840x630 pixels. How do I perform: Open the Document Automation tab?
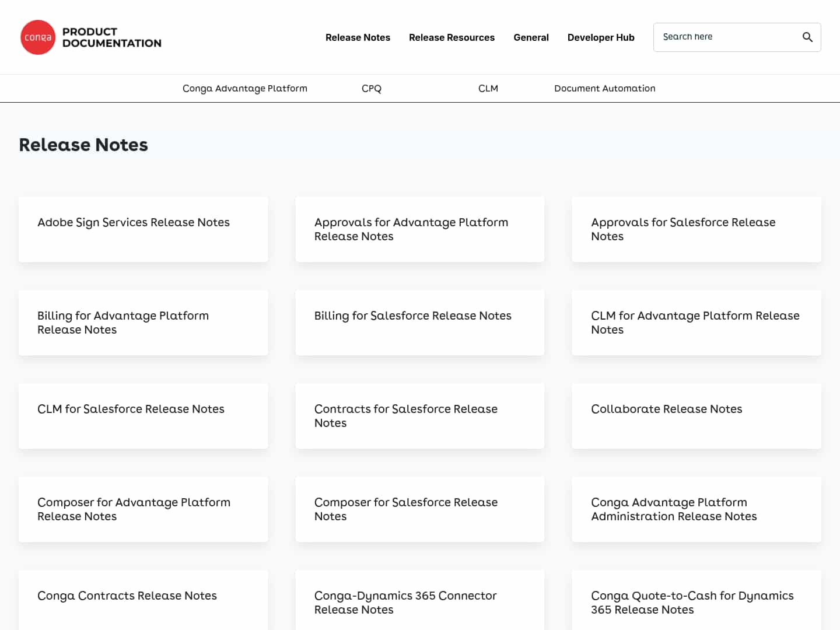coord(604,88)
